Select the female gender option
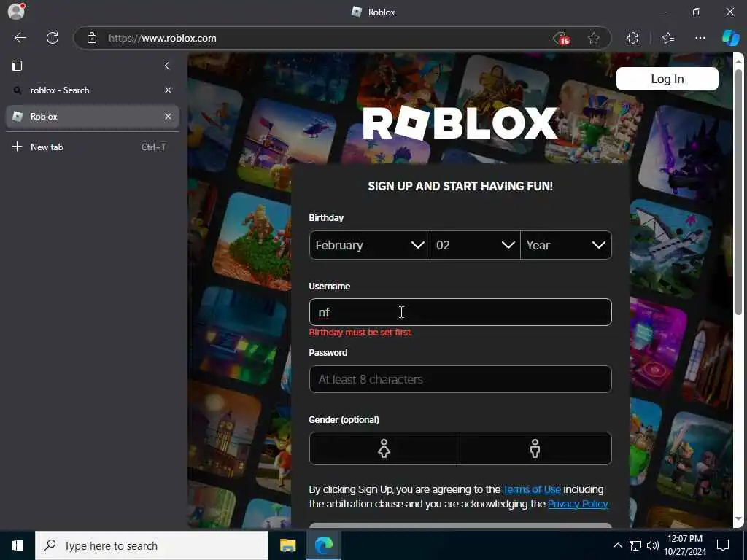Image resolution: width=747 pixels, height=560 pixels. click(x=384, y=448)
